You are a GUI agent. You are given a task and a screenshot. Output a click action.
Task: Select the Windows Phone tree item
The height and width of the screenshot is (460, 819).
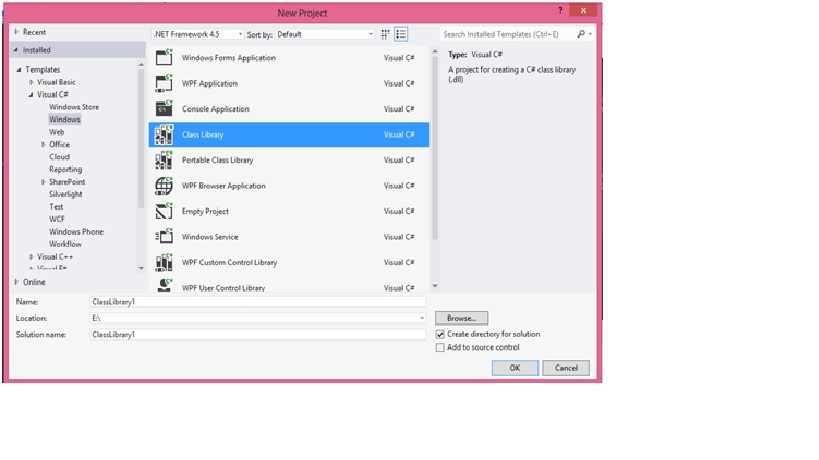click(x=76, y=231)
